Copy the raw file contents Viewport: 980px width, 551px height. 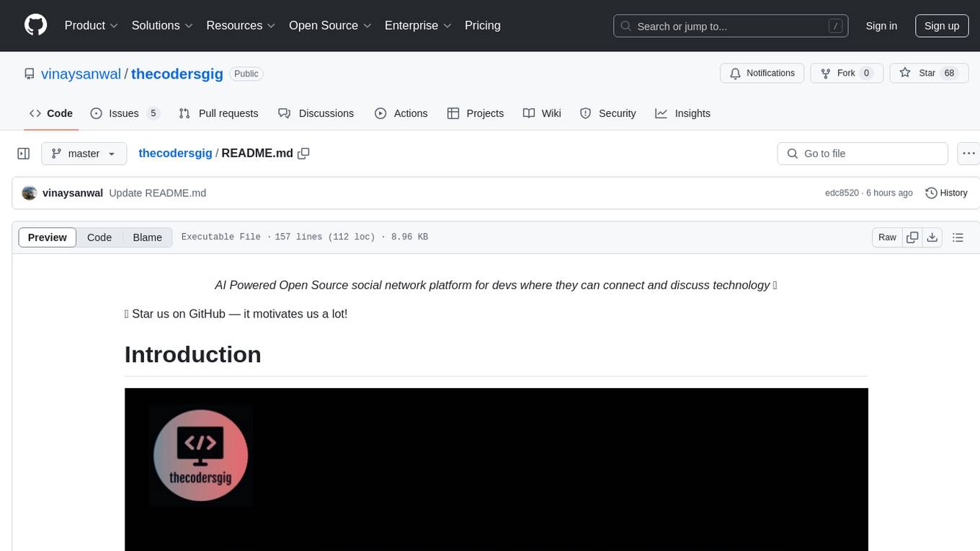coord(912,237)
